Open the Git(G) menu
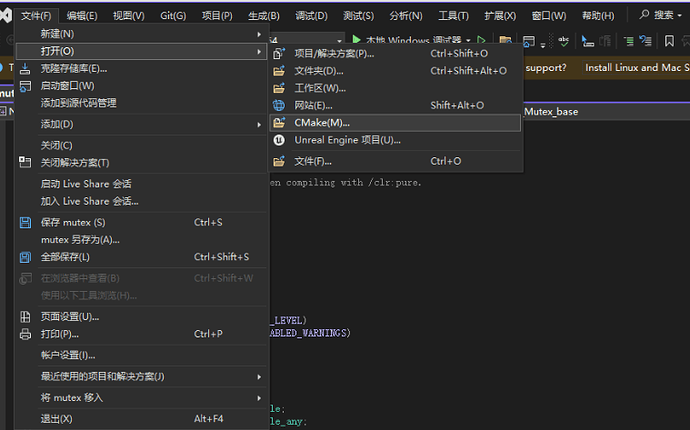 tap(173, 16)
